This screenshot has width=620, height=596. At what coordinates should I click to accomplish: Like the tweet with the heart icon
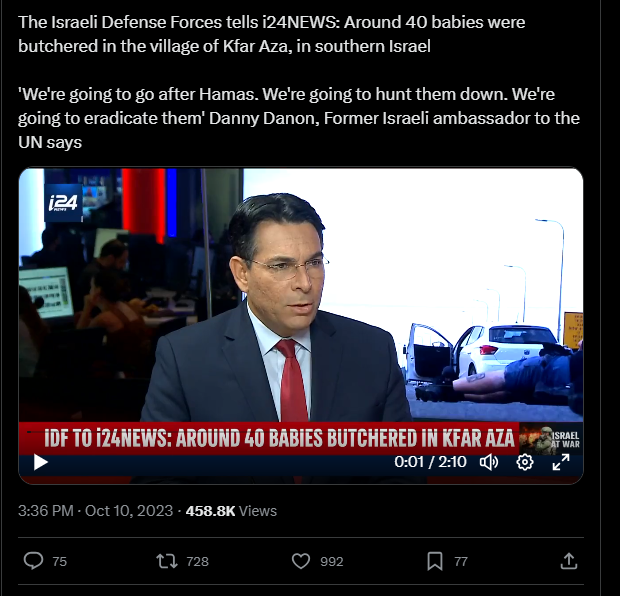301,561
